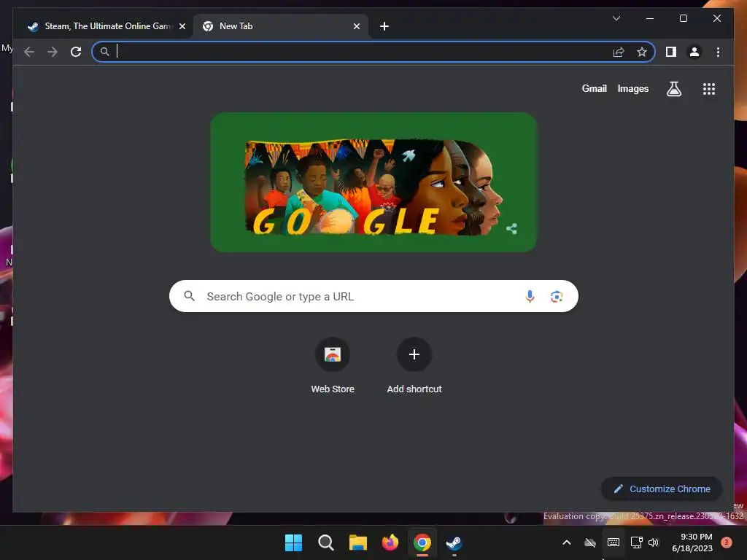Screen dimensions: 747x560
Task: Open the Windows Start menu
Action: click(x=293, y=542)
